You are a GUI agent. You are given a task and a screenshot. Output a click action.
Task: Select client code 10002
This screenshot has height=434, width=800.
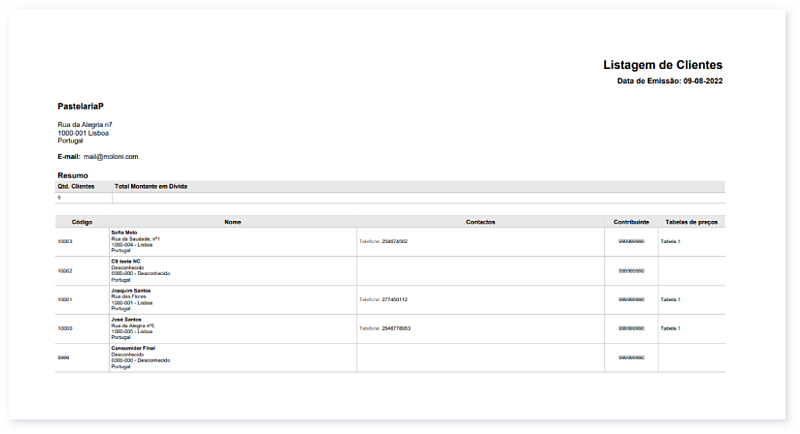click(65, 271)
